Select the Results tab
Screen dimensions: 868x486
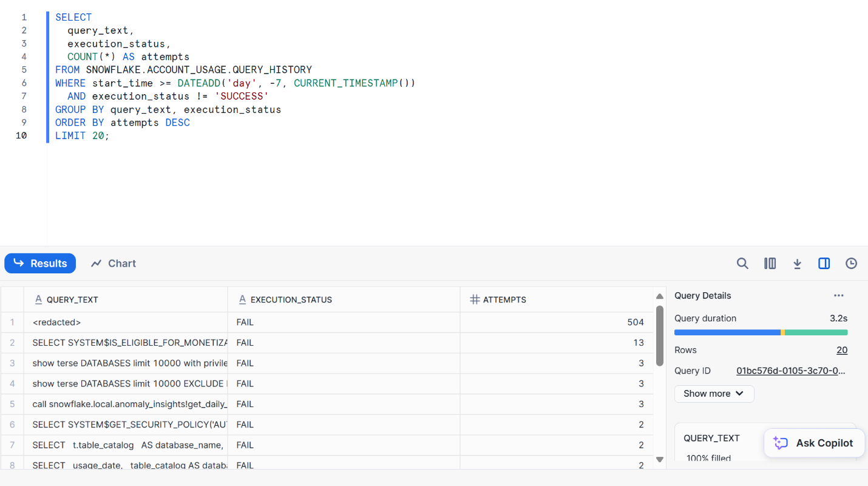point(40,263)
